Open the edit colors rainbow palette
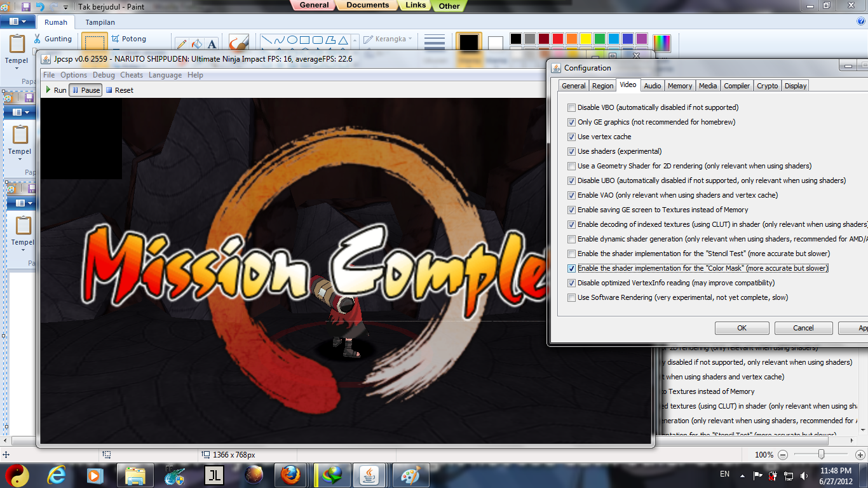The image size is (868, 488). [661, 43]
